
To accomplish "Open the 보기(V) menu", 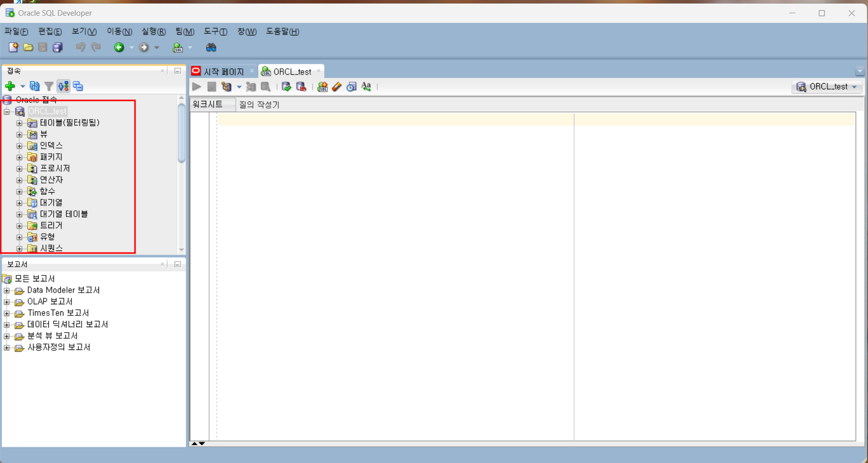I will pos(84,31).
